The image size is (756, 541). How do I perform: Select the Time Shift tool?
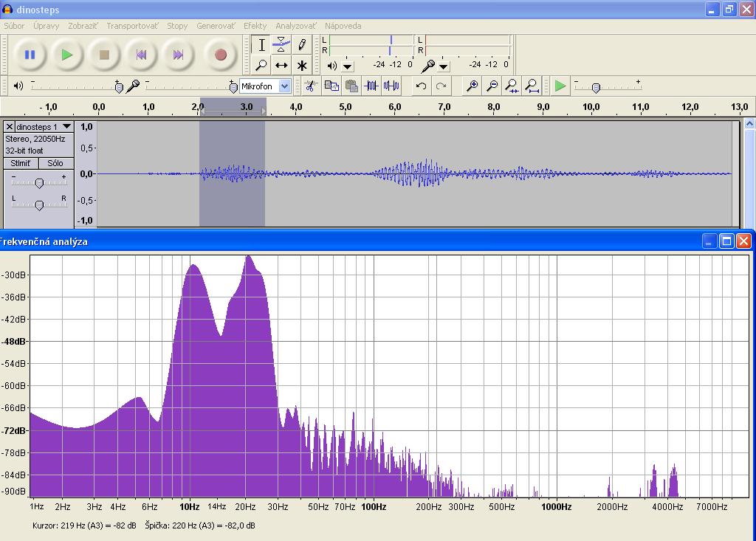click(x=281, y=65)
